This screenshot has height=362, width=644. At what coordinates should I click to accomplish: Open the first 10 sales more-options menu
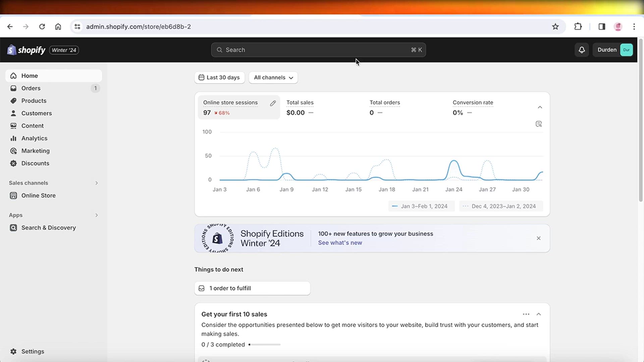click(526, 314)
